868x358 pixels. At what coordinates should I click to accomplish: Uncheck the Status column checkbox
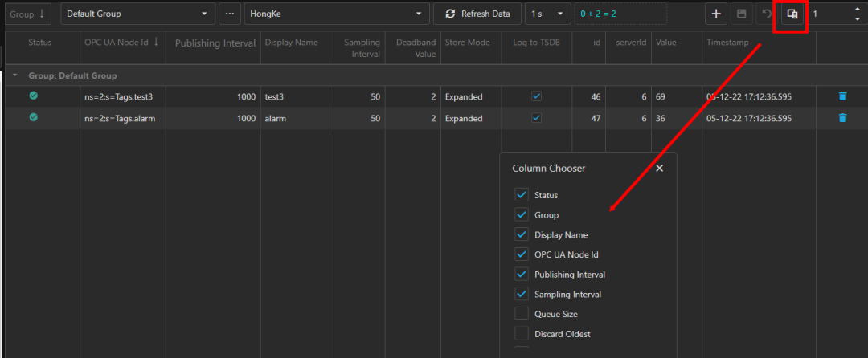(522, 195)
